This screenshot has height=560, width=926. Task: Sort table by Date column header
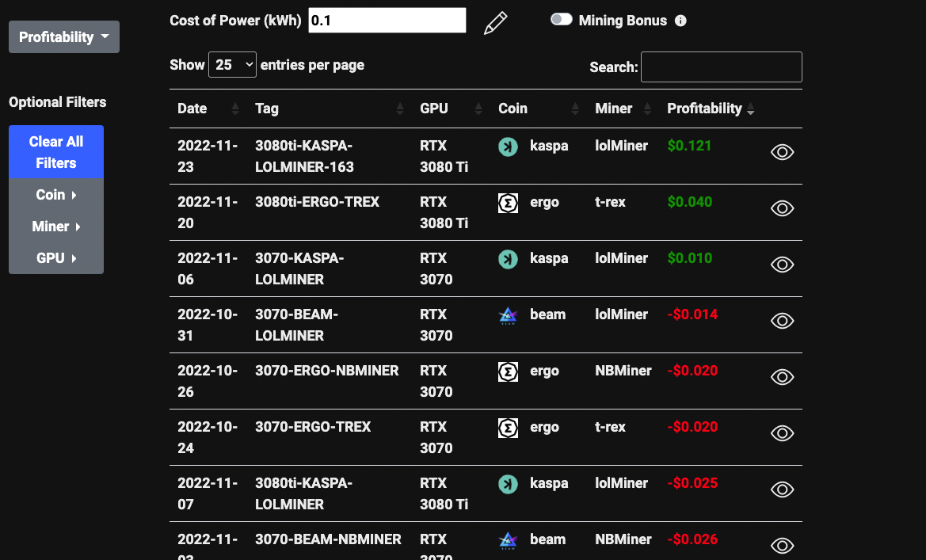click(x=192, y=109)
